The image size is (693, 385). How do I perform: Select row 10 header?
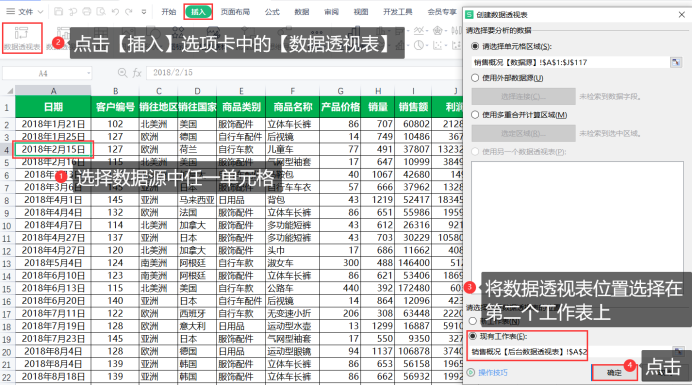click(7, 225)
